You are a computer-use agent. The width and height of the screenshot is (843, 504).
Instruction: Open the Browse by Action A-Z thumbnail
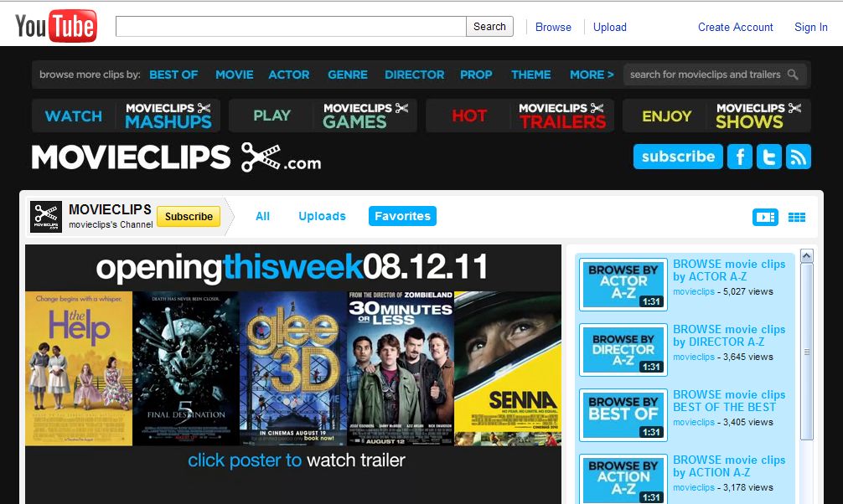(x=623, y=479)
